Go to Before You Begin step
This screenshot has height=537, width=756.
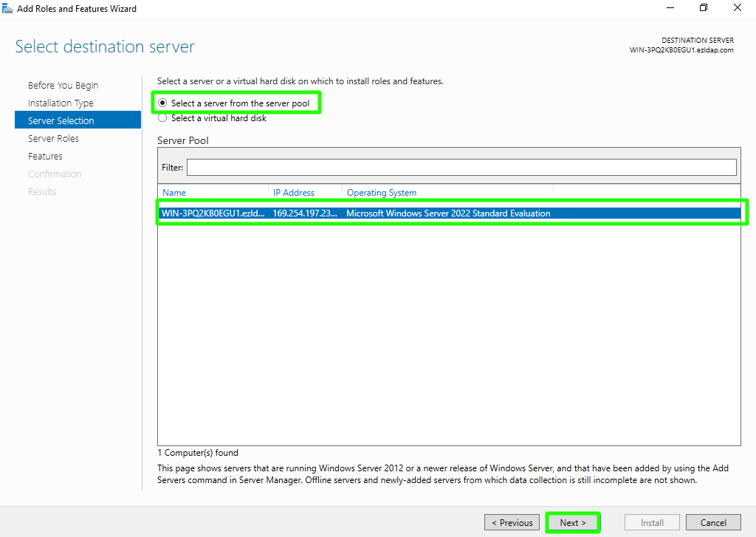(x=63, y=86)
